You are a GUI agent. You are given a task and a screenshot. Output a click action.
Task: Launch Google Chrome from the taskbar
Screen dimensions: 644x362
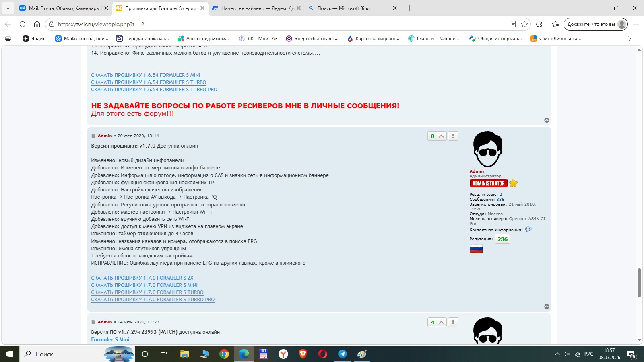pyautogui.click(x=224, y=354)
